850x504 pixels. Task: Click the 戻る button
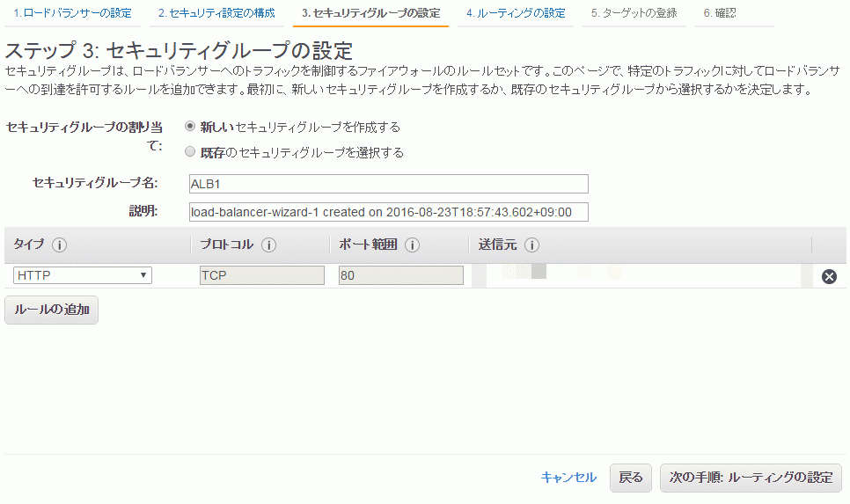pyautogui.click(x=630, y=478)
